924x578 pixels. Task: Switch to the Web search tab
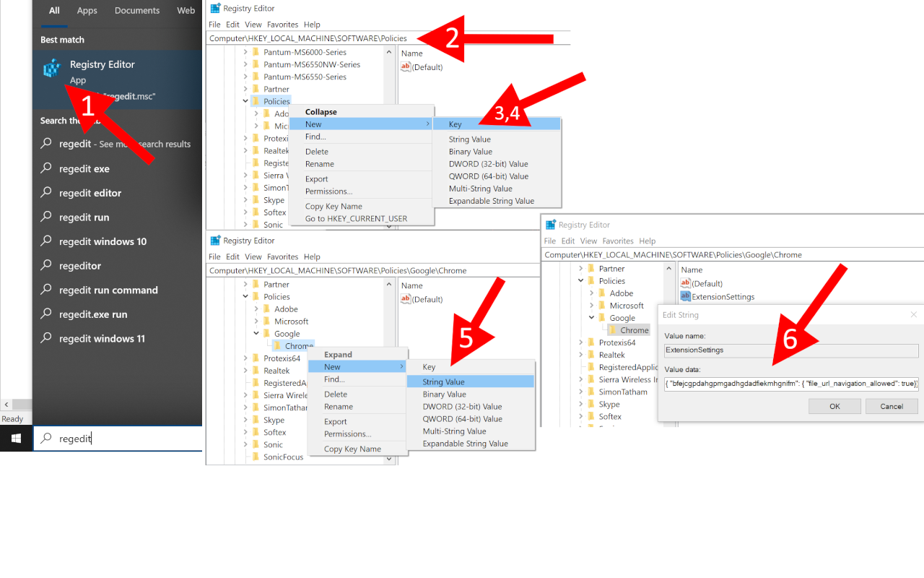coord(186,11)
